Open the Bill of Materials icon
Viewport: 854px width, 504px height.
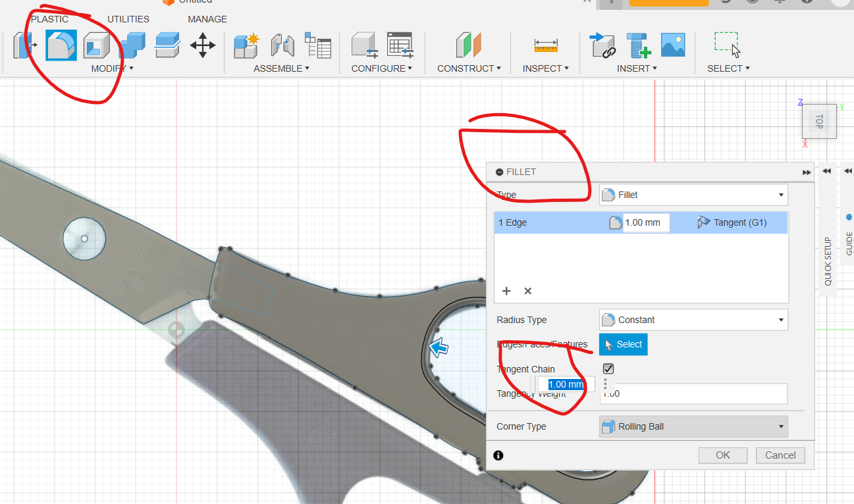point(318,45)
